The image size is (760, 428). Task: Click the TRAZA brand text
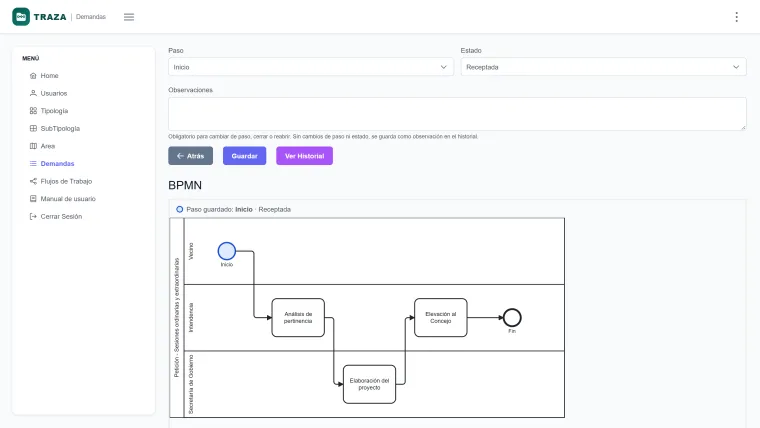(x=50, y=17)
